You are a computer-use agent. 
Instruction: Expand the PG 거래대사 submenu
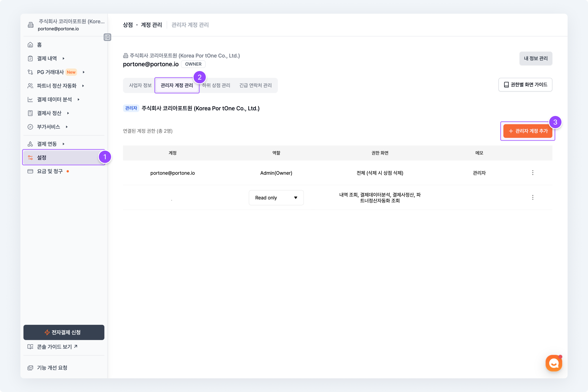(x=84, y=72)
